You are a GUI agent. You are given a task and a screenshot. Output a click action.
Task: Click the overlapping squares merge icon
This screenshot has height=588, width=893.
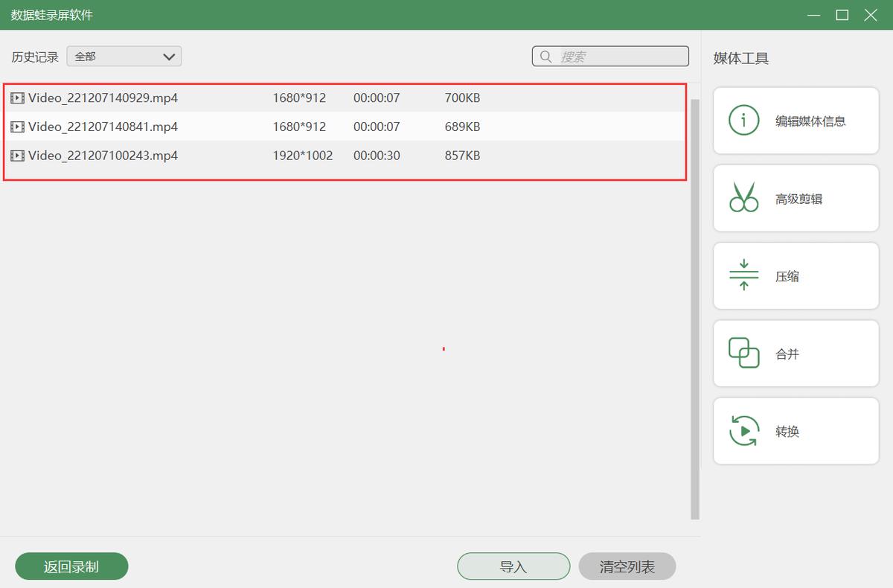743,354
